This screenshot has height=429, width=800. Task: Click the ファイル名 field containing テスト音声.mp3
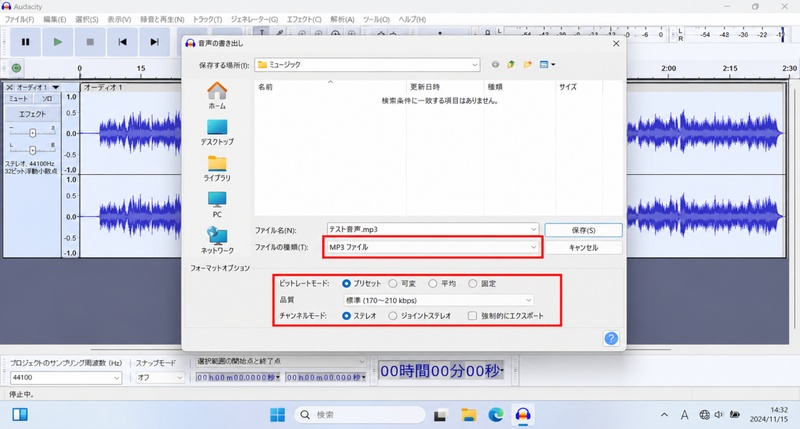433,230
